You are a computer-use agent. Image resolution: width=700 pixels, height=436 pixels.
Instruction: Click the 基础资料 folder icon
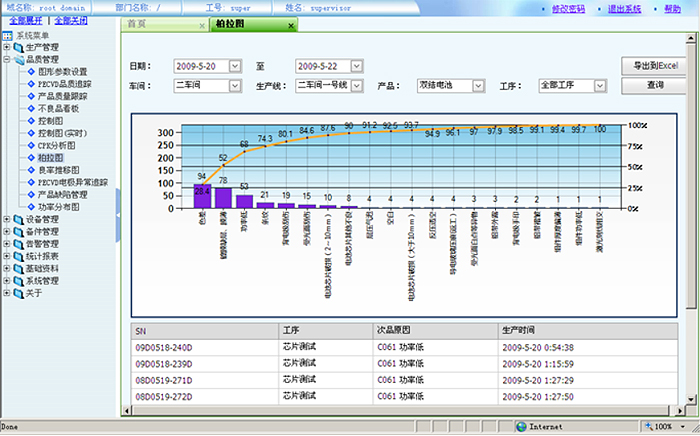tap(19, 269)
